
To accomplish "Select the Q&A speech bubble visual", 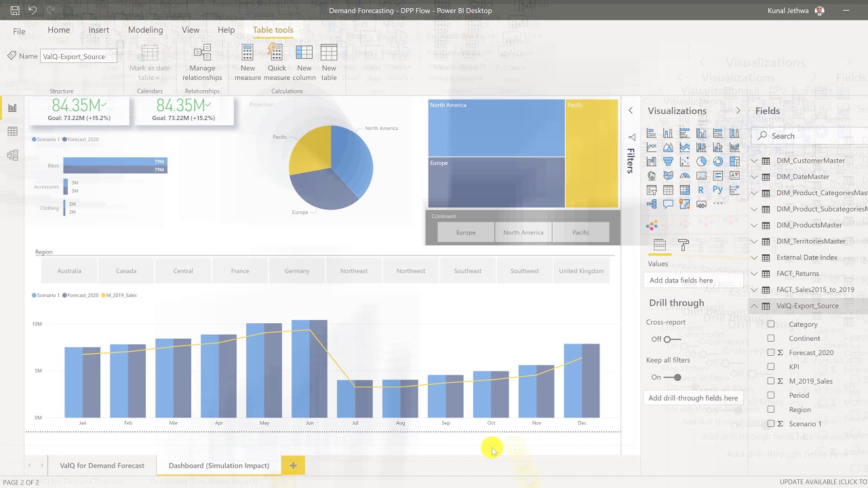I will coord(668,204).
